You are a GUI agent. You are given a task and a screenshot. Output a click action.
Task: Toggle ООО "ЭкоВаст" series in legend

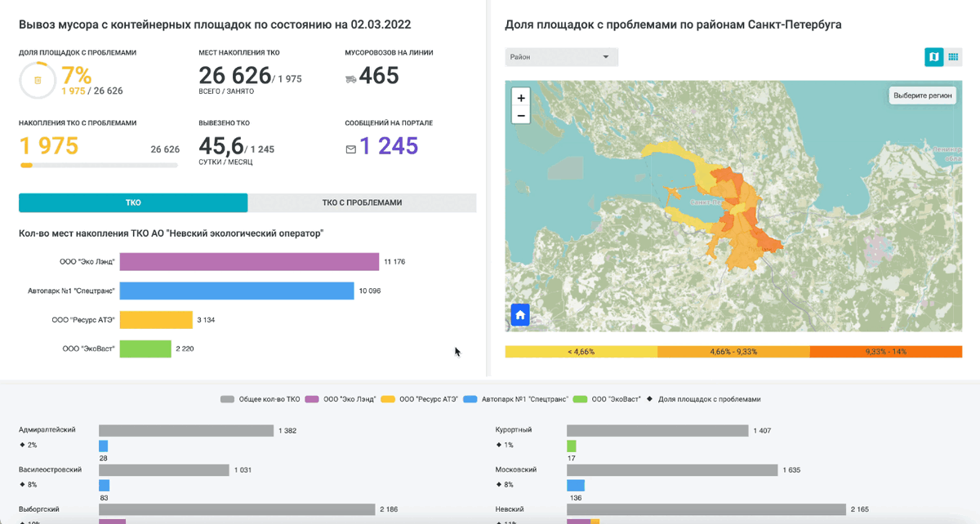pos(608,399)
